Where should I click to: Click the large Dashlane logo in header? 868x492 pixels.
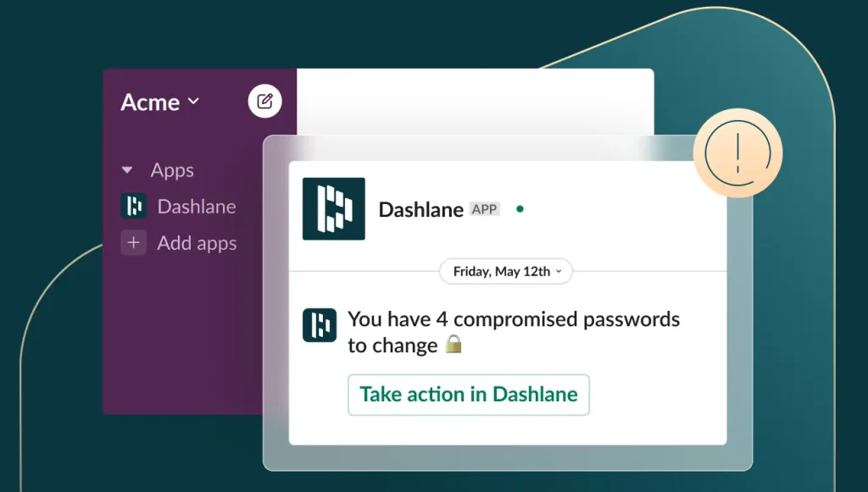334,209
